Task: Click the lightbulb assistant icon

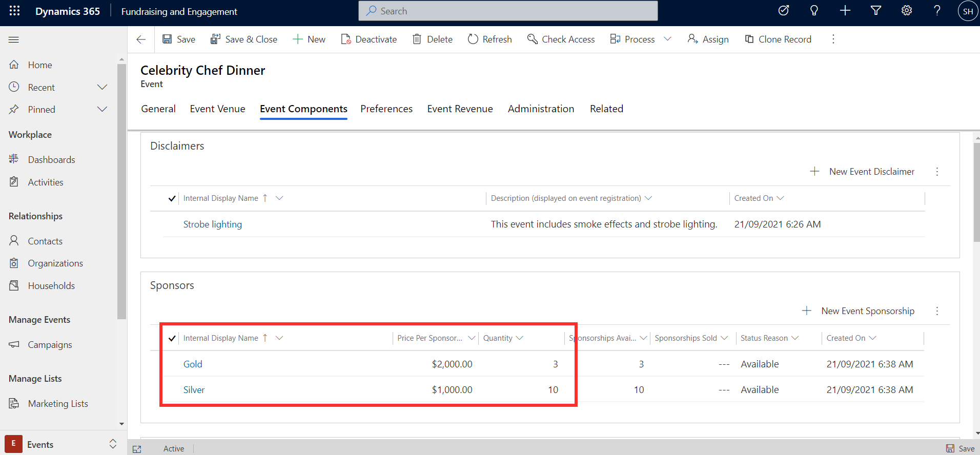Action: coord(814,11)
